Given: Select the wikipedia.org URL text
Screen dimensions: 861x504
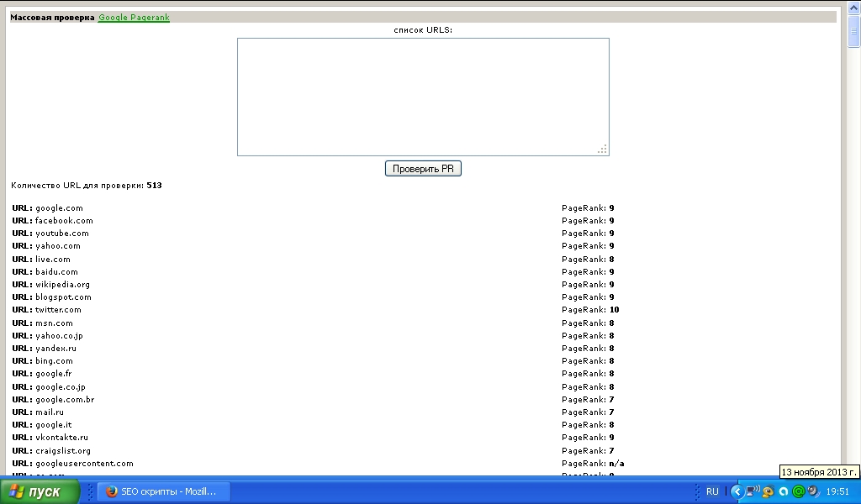Looking at the screenshot, I should (x=62, y=284).
